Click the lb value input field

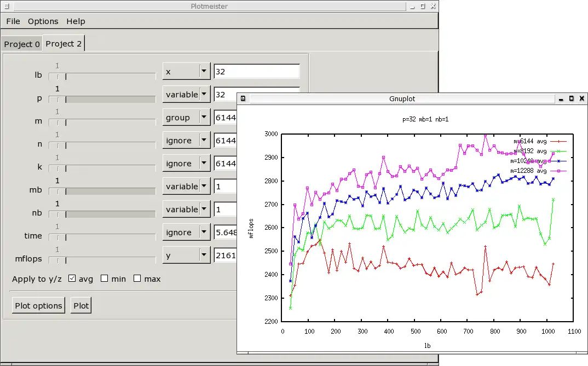coord(257,72)
